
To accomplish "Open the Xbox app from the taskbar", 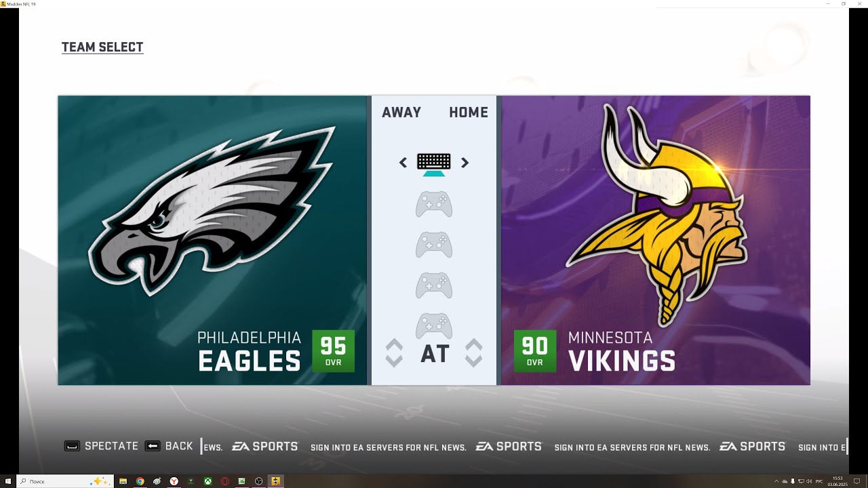I will pos(208,481).
